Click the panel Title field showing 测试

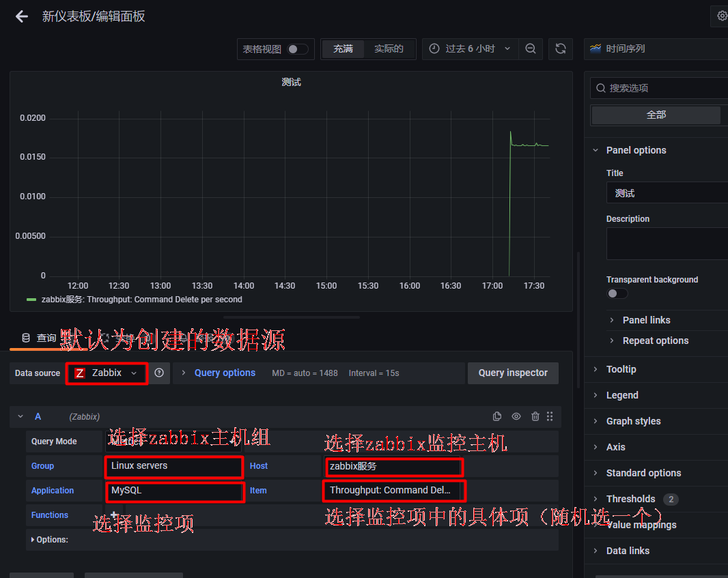pos(667,193)
